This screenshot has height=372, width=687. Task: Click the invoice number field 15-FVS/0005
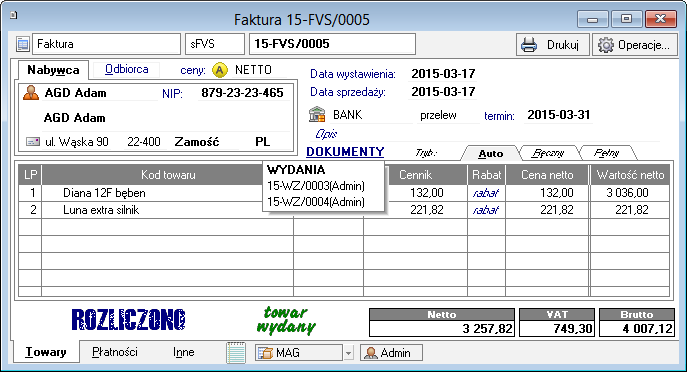[x=332, y=44]
